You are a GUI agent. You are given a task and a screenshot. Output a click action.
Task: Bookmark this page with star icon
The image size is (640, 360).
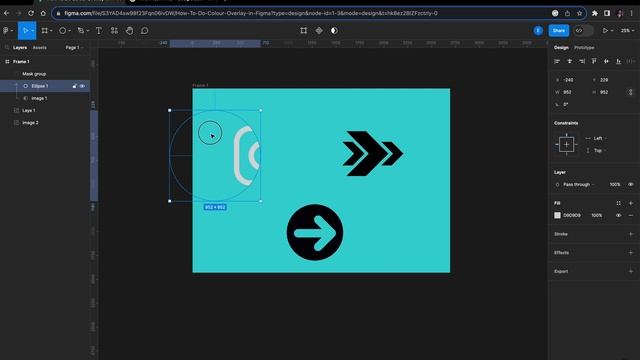[579, 13]
